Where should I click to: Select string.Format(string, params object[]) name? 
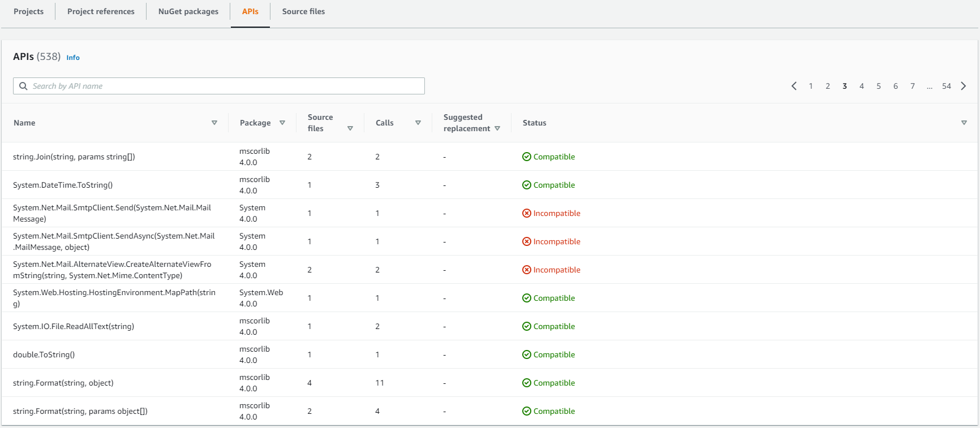coord(80,411)
